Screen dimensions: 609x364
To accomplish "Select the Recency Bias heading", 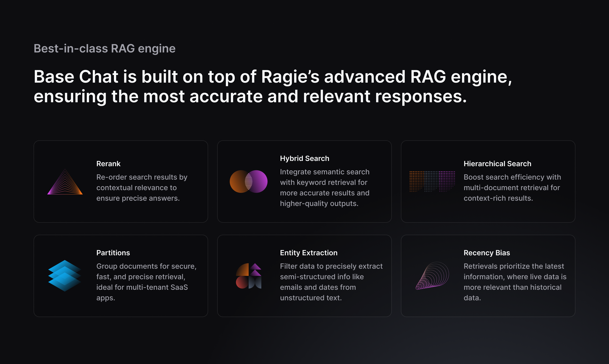I will pyautogui.click(x=487, y=253).
